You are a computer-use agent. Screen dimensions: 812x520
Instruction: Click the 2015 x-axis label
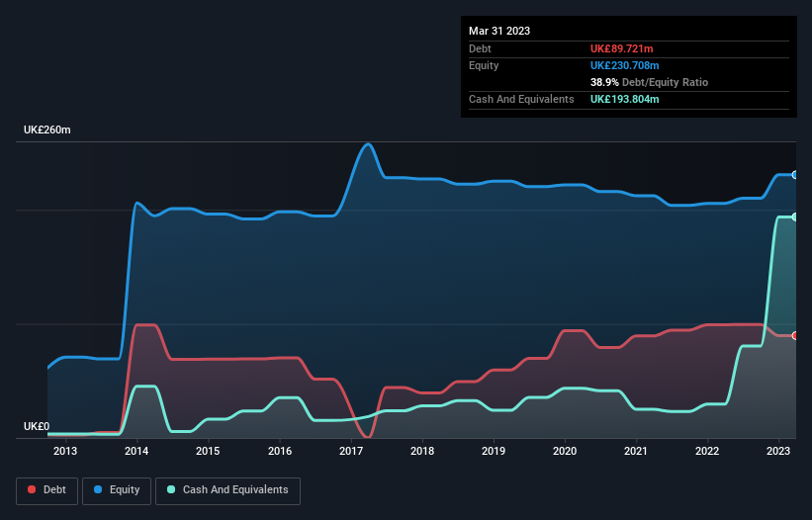(x=208, y=451)
